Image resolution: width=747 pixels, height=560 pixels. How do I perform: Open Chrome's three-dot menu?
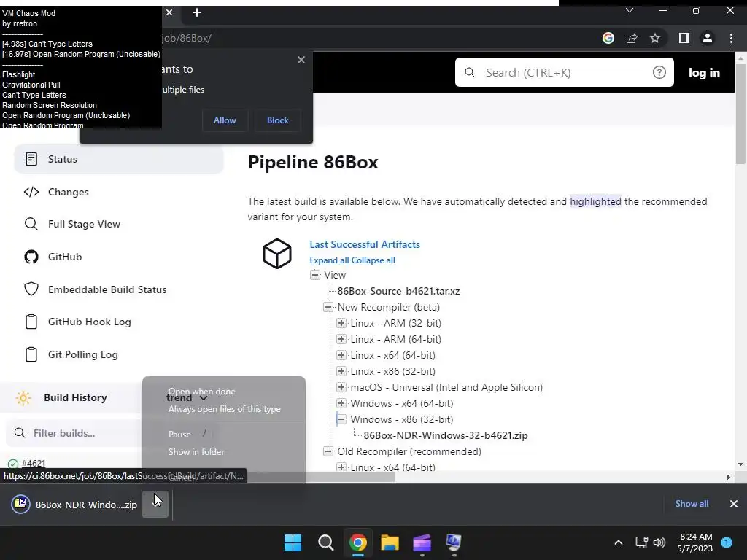point(731,38)
